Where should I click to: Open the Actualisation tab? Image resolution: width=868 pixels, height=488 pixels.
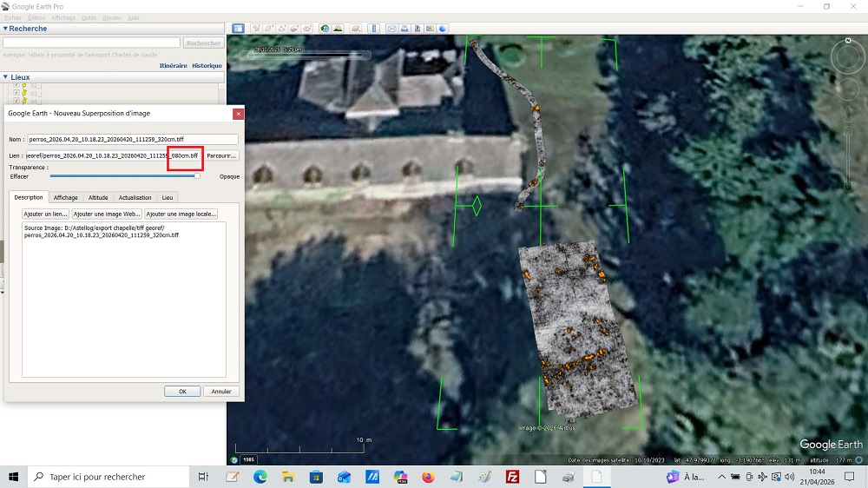135,197
